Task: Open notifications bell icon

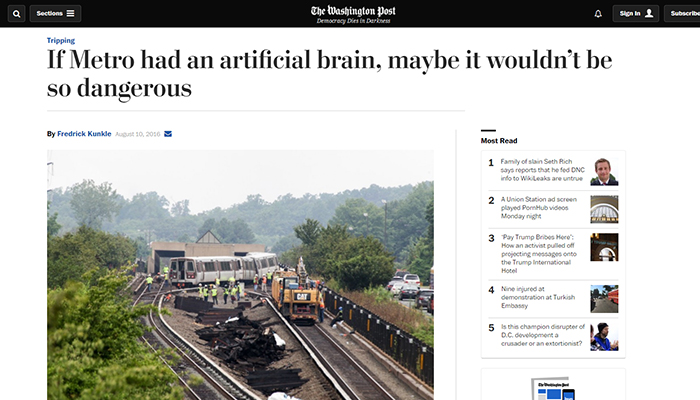Action: [598, 14]
